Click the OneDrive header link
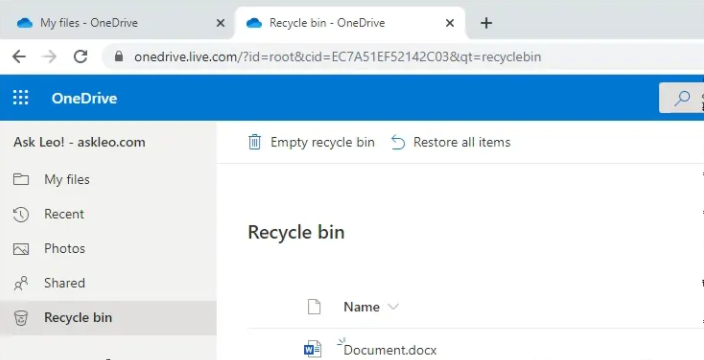The height and width of the screenshot is (360, 704). coord(84,98)
